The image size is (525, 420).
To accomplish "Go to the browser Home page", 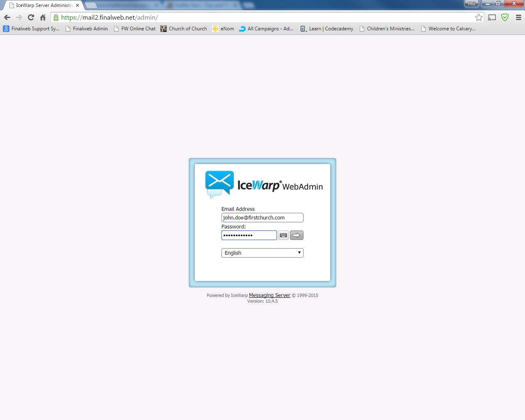I will [43, 17].
